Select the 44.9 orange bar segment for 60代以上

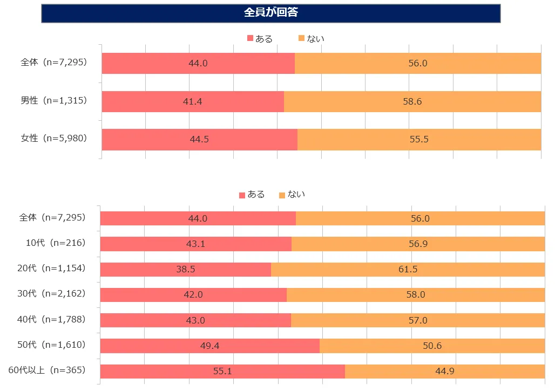coord(445,371)
